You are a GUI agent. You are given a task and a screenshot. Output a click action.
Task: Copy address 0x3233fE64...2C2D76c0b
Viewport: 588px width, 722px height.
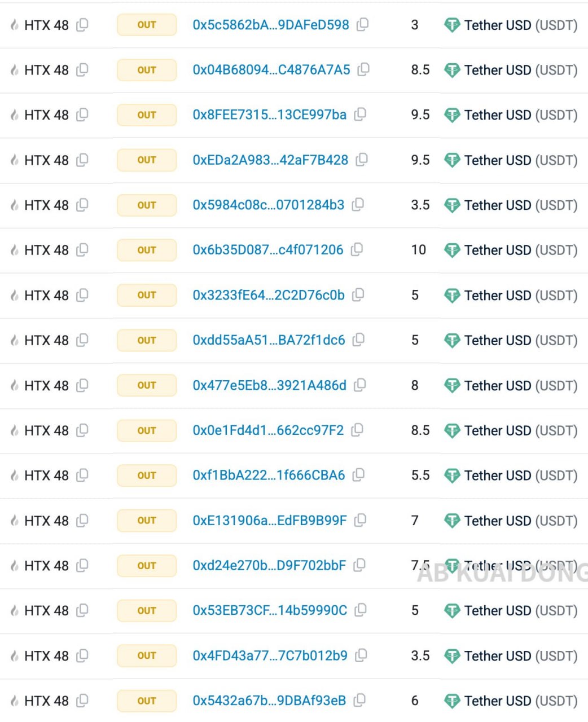click(x=358, y=295)
